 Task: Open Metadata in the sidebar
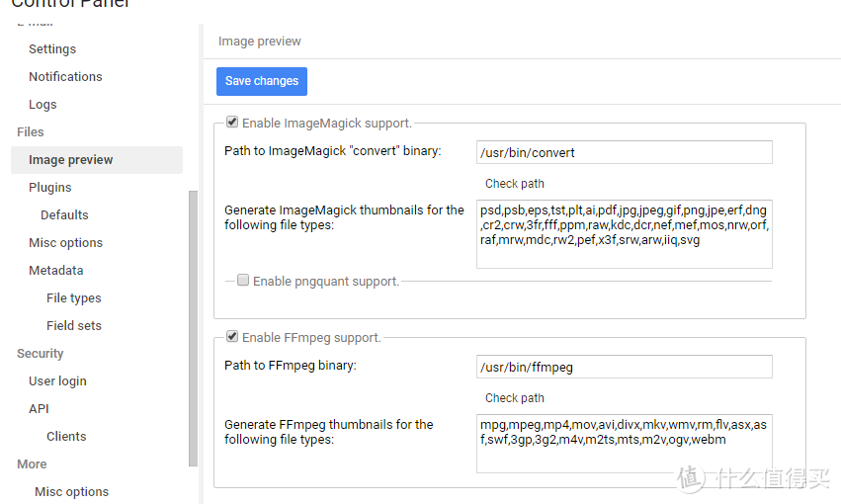click(x=55, y=270)
